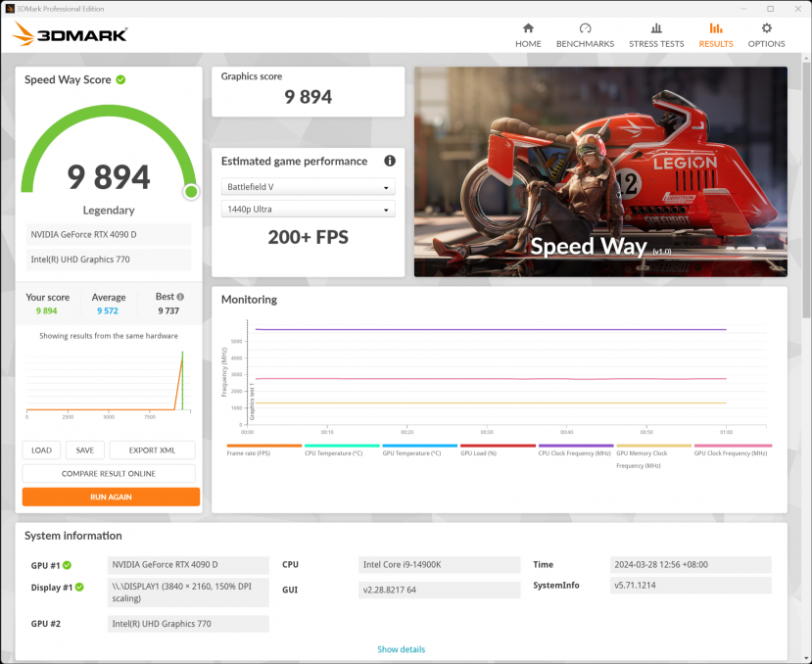Open the Home icon in navigation
The height and width of the screenshot is (664, 812).
pyautogui.click(x=528, y=28)
